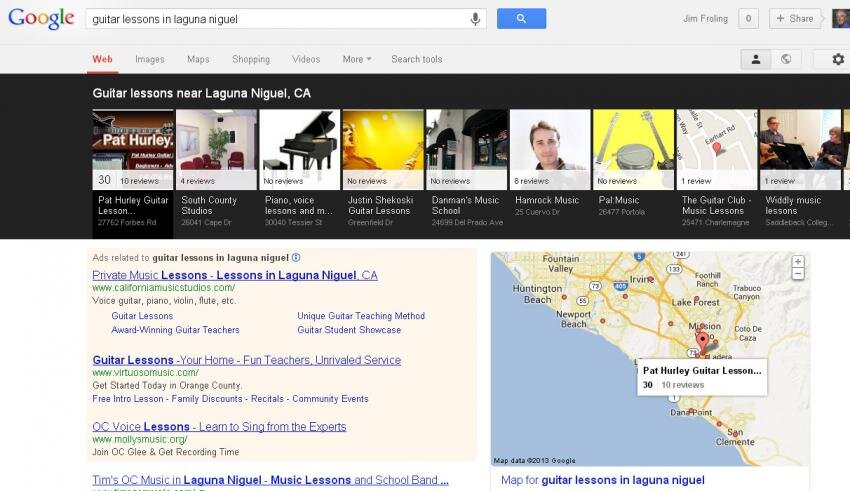Click Award-Winning Guitar Teachers sitelink
The width and height of the screenshot is (850, 491).
point(175,330)
